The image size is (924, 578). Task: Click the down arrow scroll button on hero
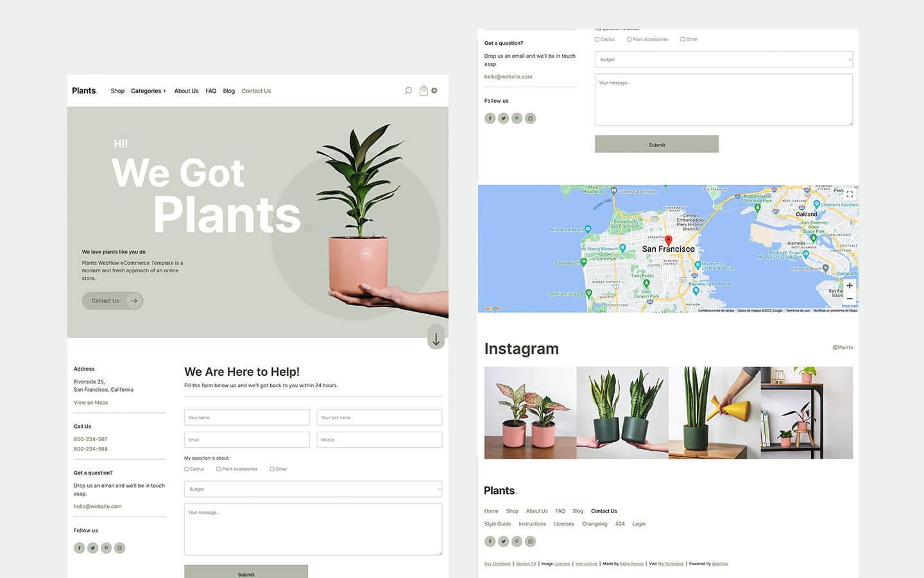(x=436, y=337)
